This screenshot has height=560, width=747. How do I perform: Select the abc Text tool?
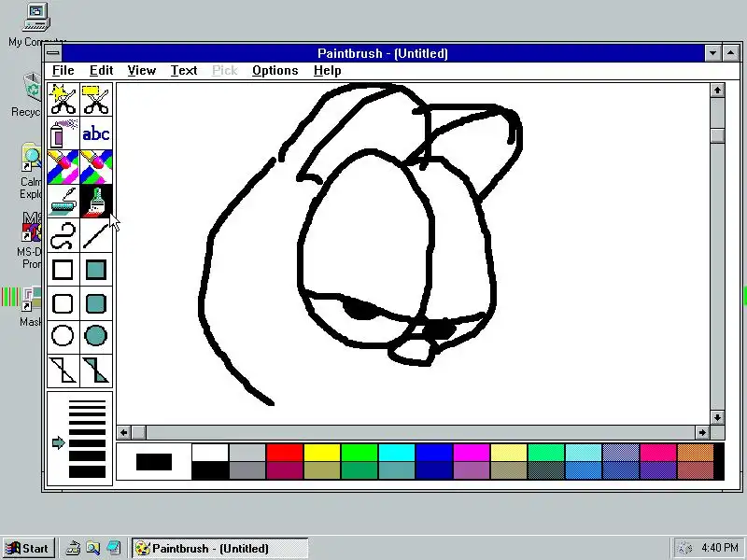point(96,133)
